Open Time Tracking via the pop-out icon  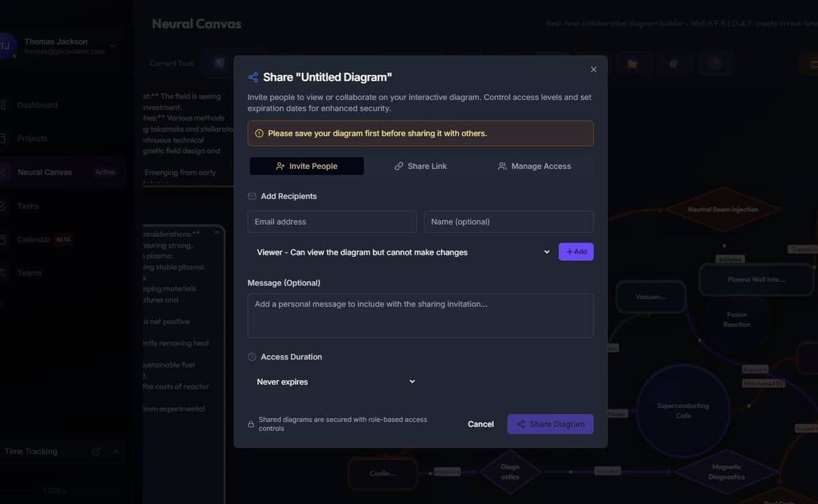tap(96, 452)
